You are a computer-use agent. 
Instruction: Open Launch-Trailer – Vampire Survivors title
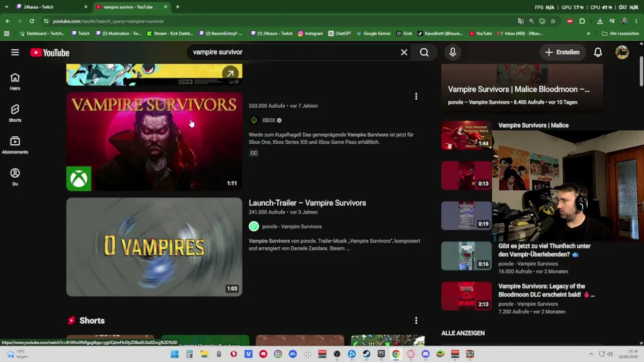coord(307,203)
